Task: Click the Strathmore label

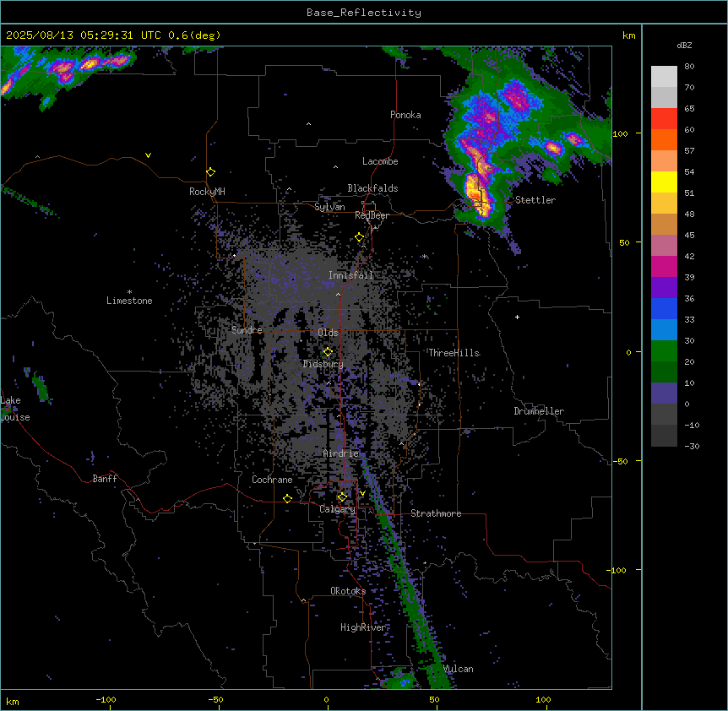Action: click(436, 513)
